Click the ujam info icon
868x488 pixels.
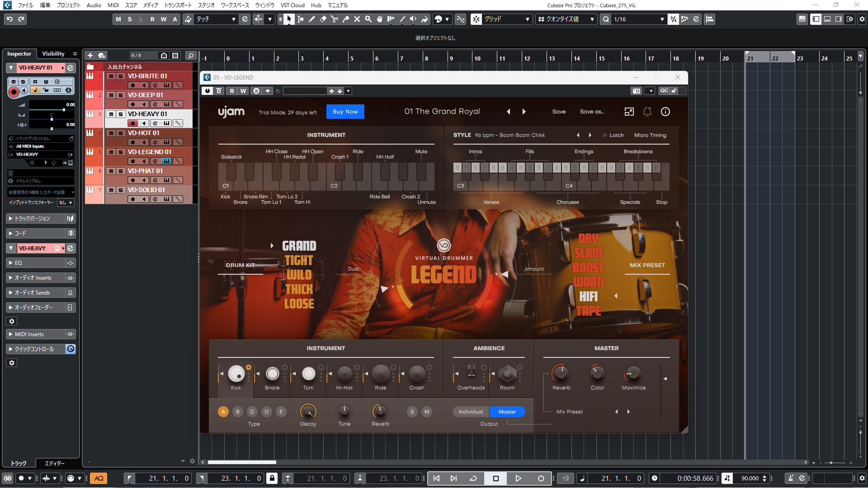[665, 112]
